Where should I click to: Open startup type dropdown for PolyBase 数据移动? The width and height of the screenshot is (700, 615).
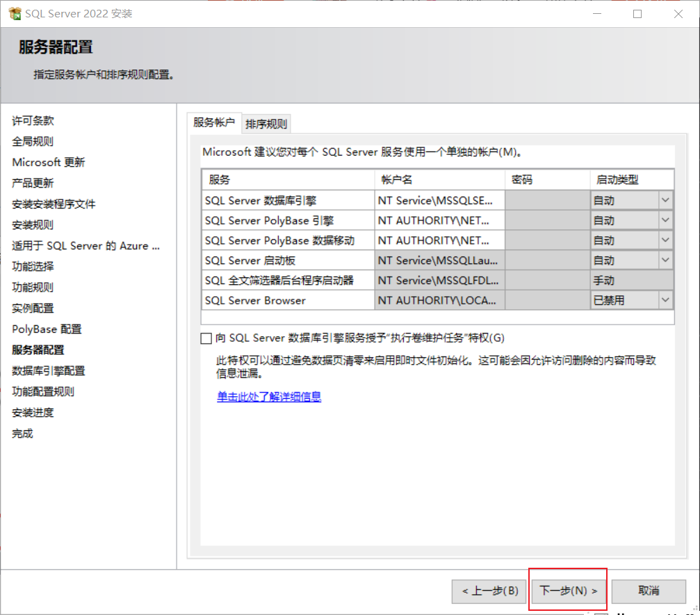tap(665, 240)
